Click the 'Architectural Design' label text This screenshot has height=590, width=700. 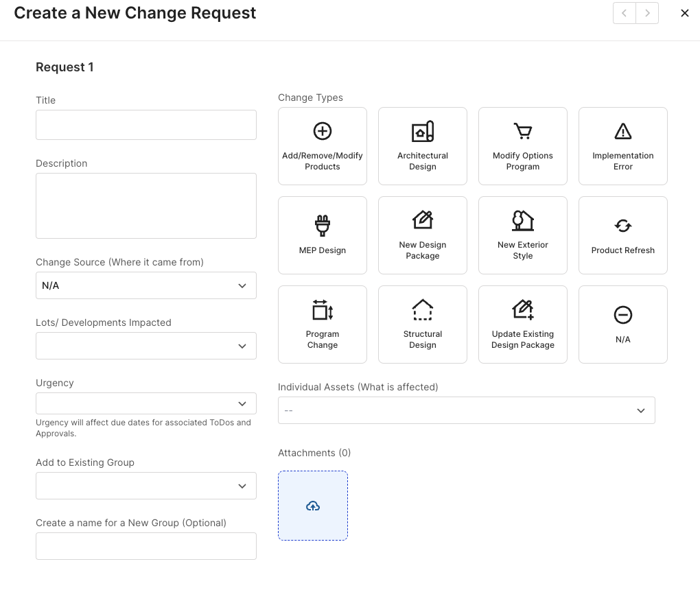pyautogui.click(x=422, y=161)
